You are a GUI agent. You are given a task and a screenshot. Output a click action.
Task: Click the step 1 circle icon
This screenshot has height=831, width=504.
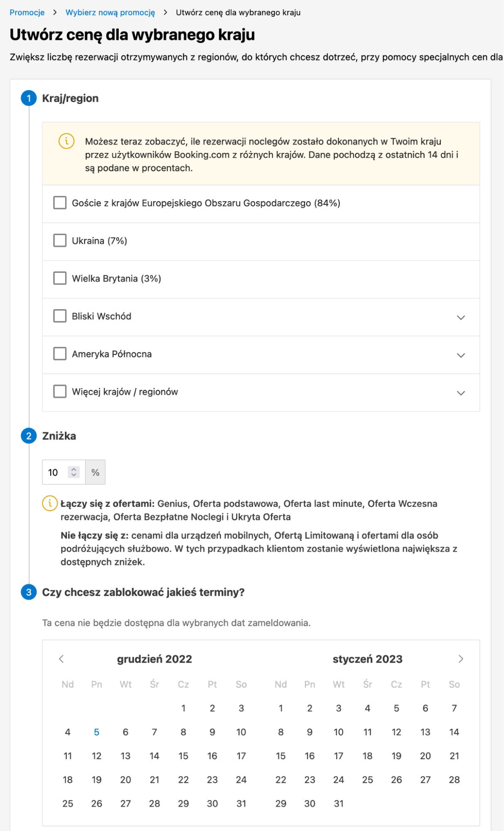click(29, 98)
